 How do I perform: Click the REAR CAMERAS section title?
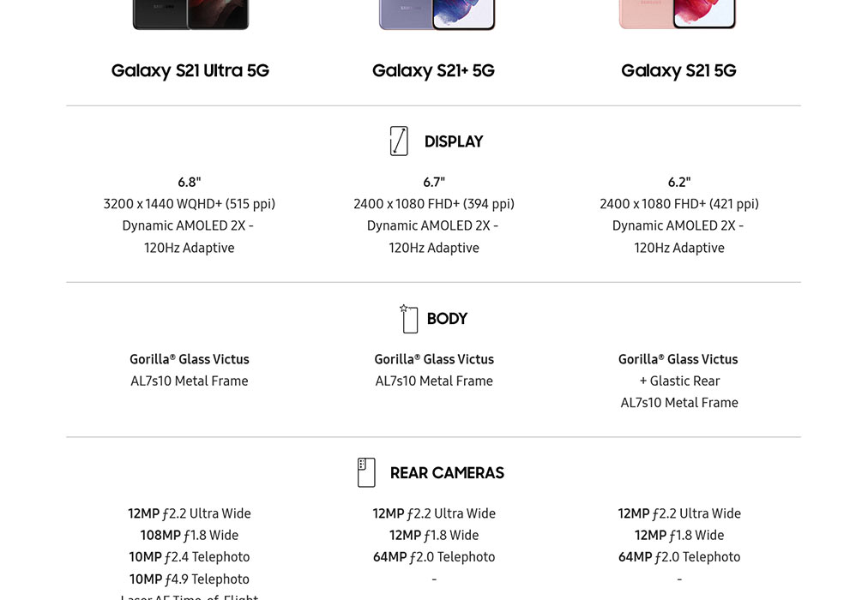[x=447, y=473]
